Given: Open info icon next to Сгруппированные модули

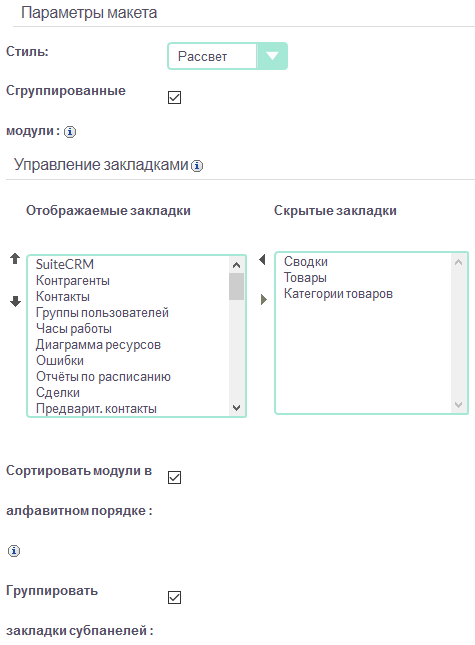Looking at the screenshot, I should click(x=70, y=132).
